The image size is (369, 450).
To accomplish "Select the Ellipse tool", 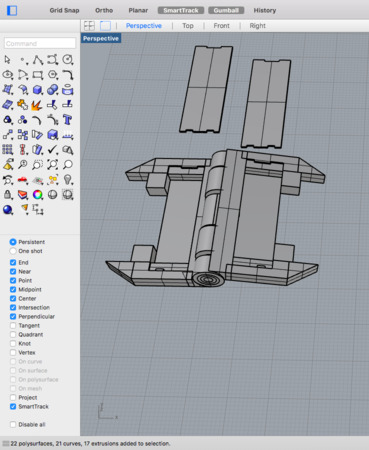I will [x=7, y=75].
